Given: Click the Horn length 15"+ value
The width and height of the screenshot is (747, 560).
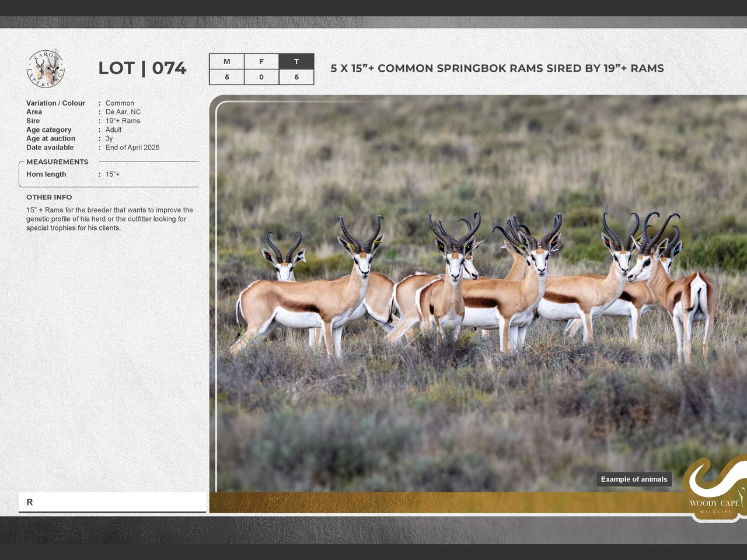Looking at the screenshot, I should (113, 174).
